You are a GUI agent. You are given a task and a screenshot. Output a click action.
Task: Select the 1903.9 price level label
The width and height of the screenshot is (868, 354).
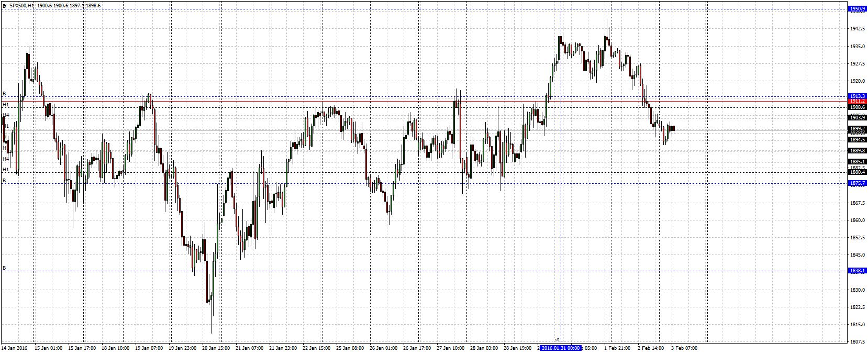tap(857, 118)
